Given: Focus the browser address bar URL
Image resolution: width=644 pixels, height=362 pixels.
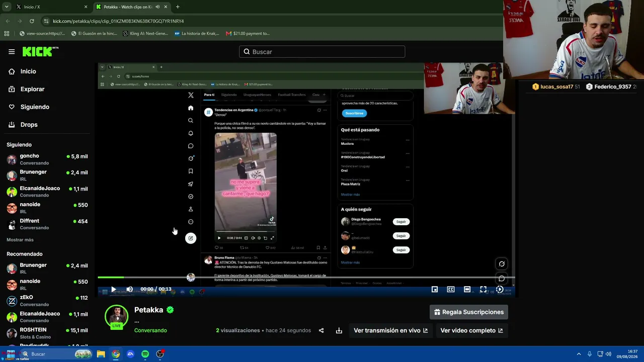Looking at the screenshot, I should click(x=118, y=21).
